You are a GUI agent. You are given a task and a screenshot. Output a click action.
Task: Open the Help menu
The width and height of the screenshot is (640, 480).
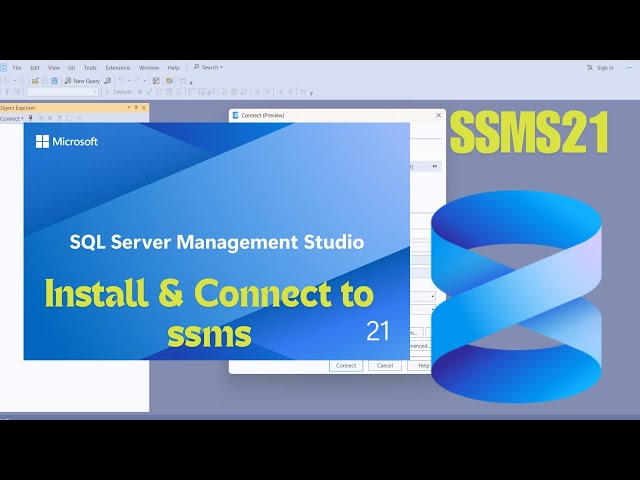point(173,68)
